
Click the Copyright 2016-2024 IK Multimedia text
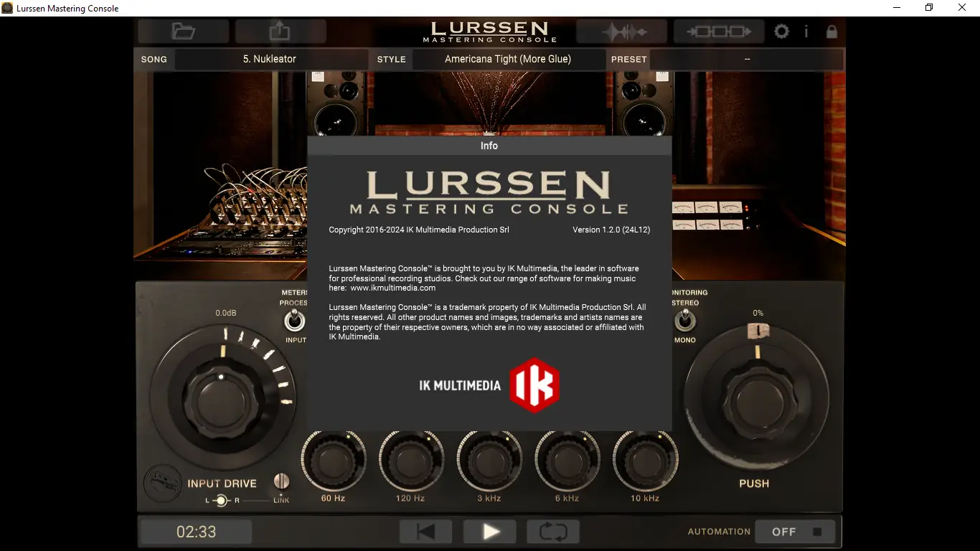click(419, 230)
